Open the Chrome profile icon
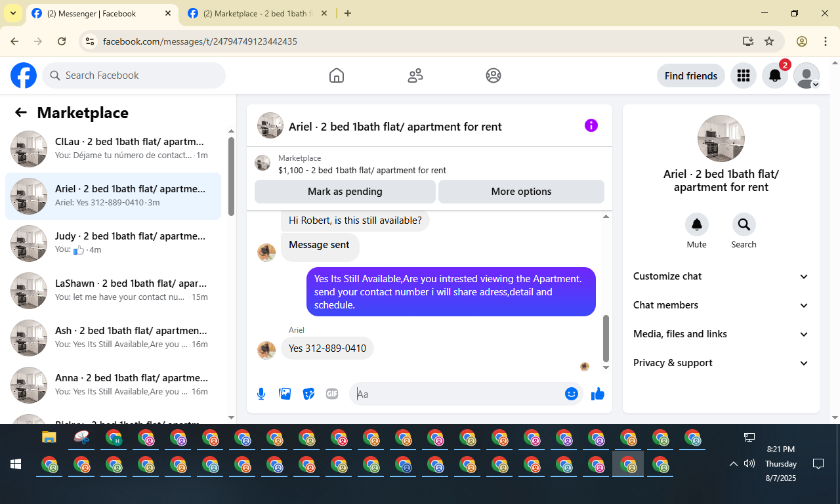The image size is (840, 504). coord(802,41)
